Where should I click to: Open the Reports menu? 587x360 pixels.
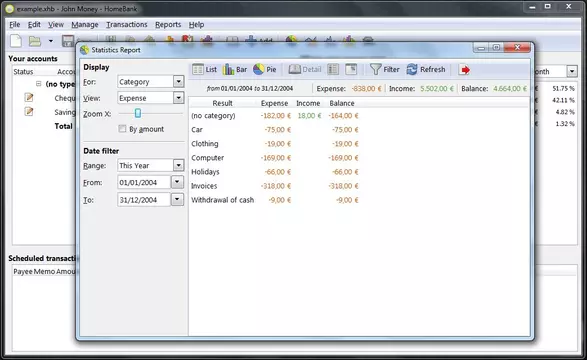(168, 25)
